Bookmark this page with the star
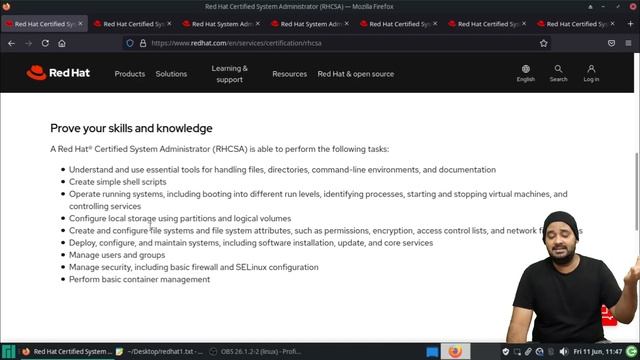The width and height of the screenshot is (640, 360). click(x=543, y=43)
